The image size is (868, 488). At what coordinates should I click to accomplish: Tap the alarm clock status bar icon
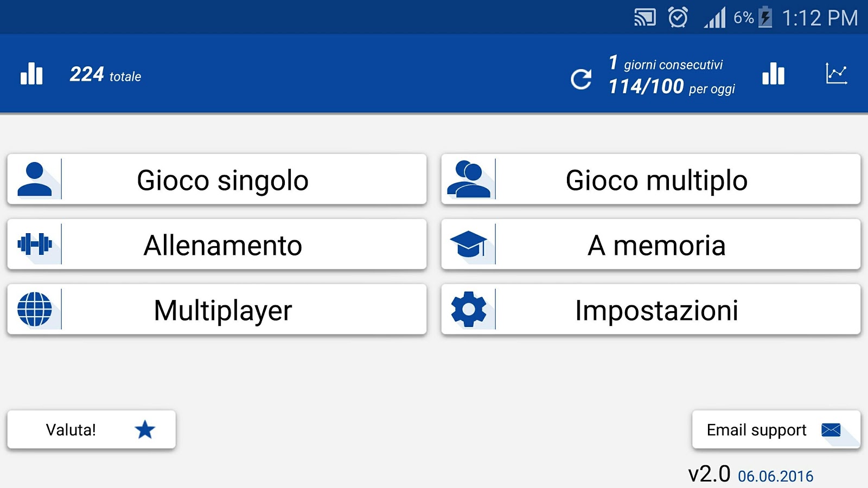[678, 17]
